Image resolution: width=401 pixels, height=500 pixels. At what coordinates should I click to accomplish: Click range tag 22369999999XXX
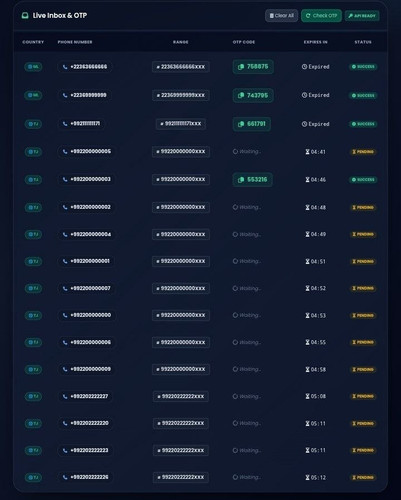(x=181, y=95)
